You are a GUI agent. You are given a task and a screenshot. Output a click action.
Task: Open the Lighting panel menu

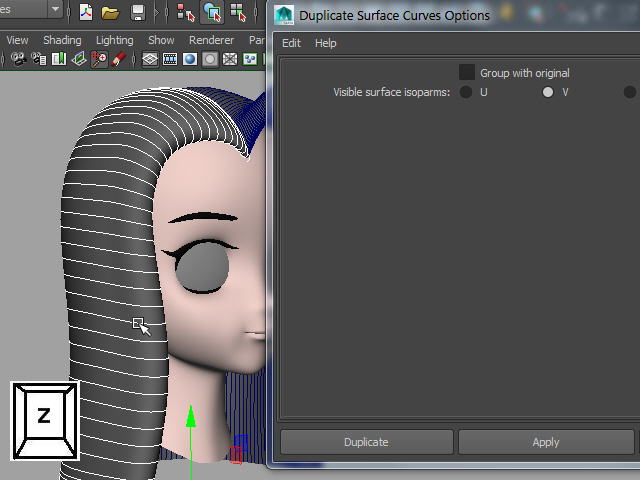click(x=114, y=40)
